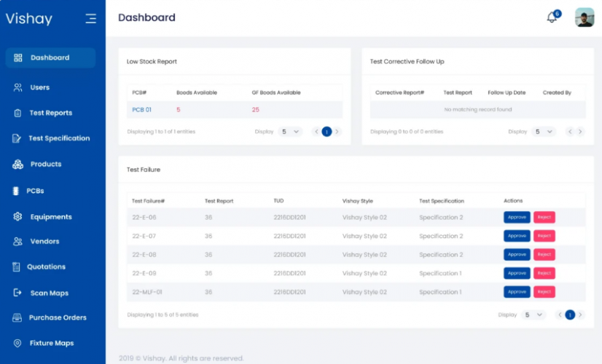This screenshot has width=602, height=364.
Task: Next page arrow in Test Corrective Follow Up
Action: point(580,132)
